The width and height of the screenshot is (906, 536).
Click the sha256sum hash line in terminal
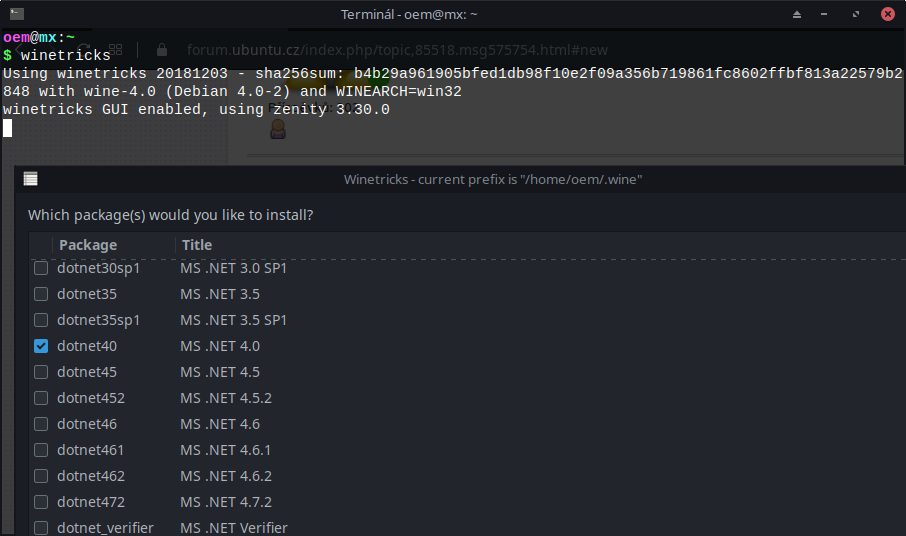452,73
